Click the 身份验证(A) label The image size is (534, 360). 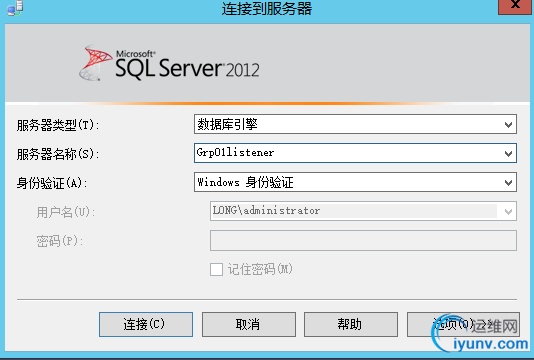(x=52, y=183)
